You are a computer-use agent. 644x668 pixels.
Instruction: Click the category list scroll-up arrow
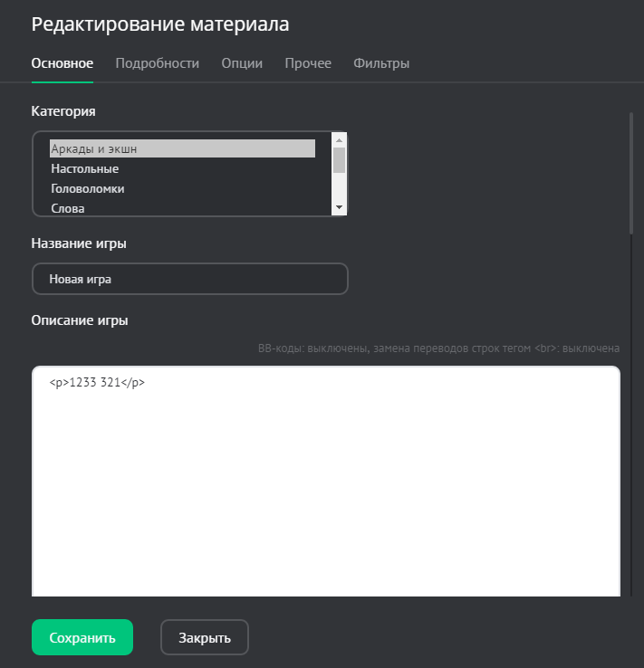click(x=340, y=139)
